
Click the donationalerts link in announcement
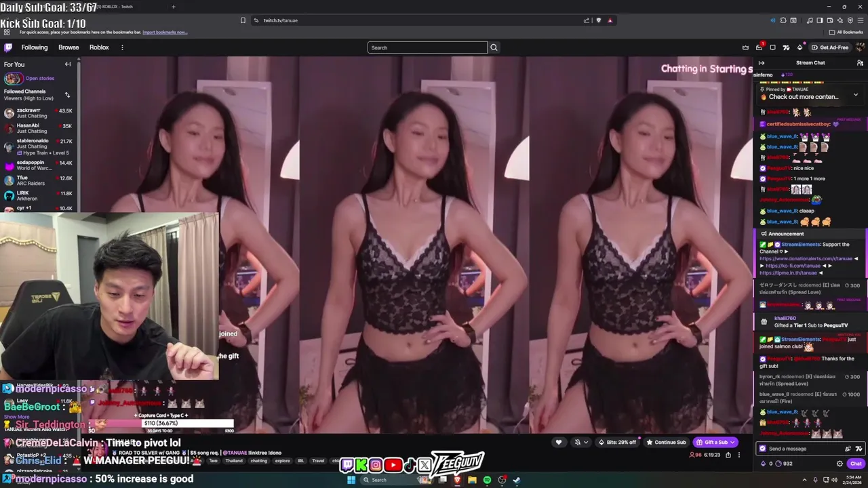pos(806,258)
